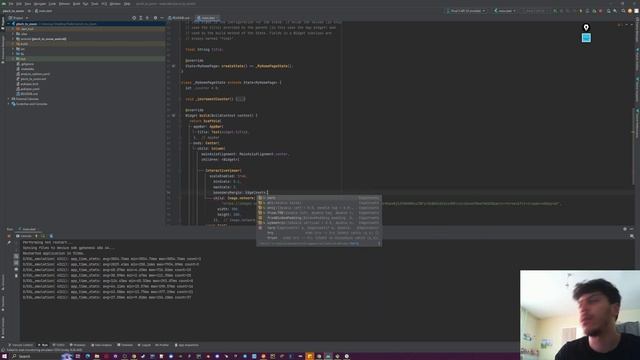Open the Project view selector dropdown
This screenshot has height=360, width=640.
click(x=18, y=18)
